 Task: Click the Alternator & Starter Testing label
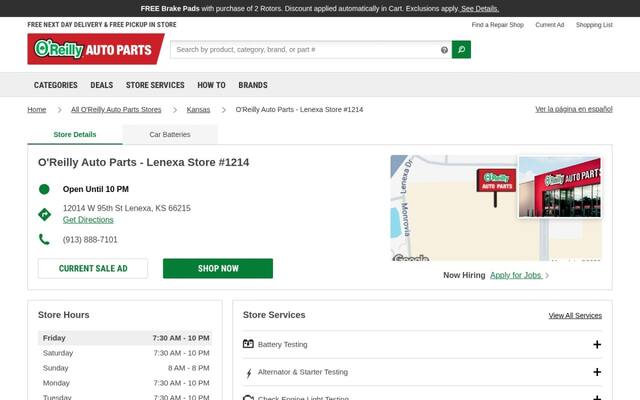303,372
